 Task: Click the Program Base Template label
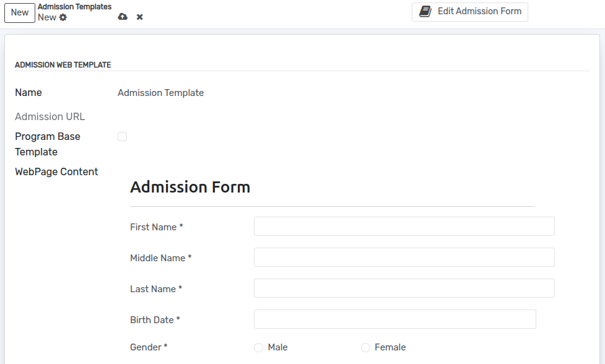(48, 144)
